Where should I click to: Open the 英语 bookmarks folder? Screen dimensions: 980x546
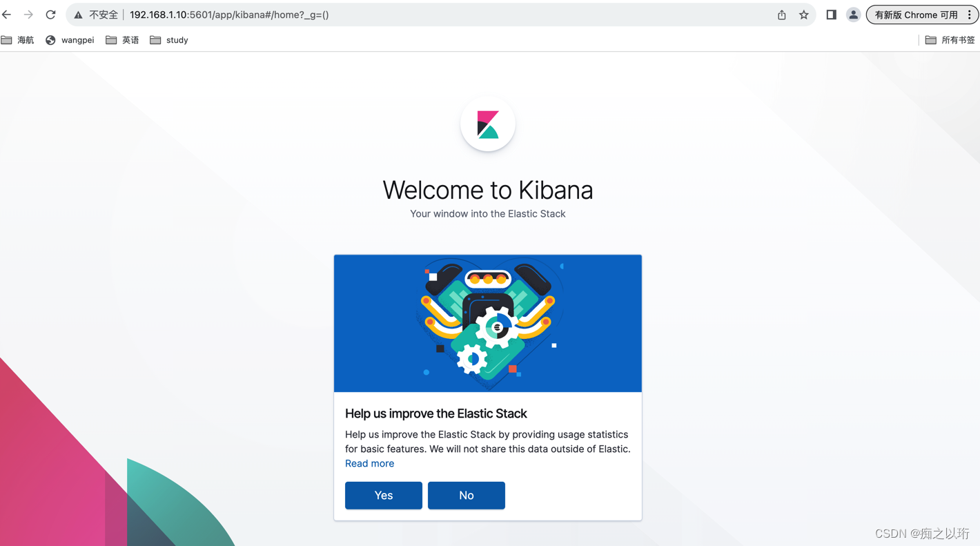pyautogui.click(x=122, y=39)
